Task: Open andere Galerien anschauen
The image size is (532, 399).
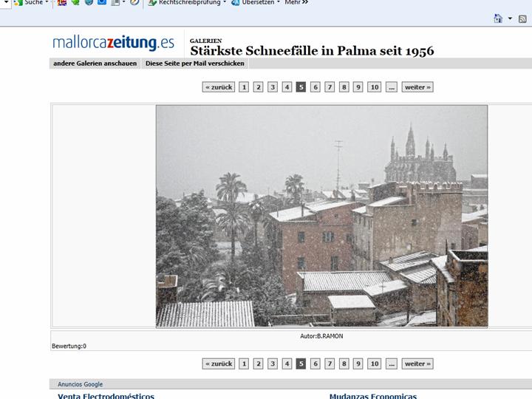Action: coord(95,64)
